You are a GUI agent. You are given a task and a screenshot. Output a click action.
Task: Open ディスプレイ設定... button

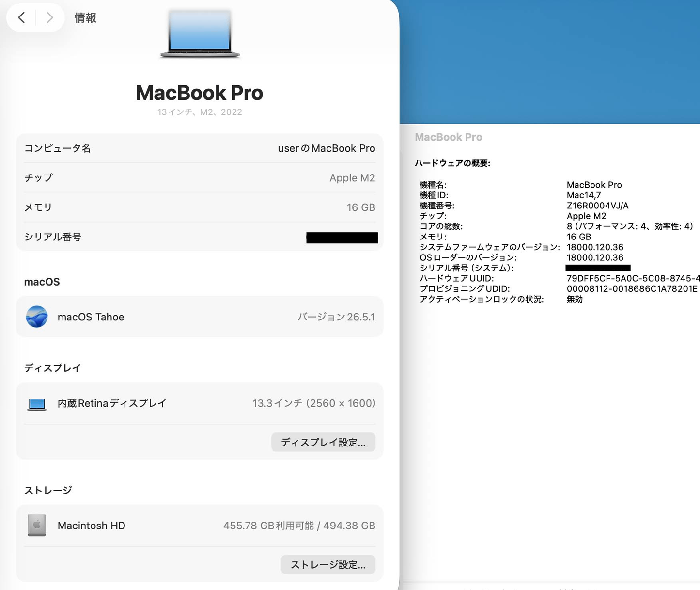point(323,442)
